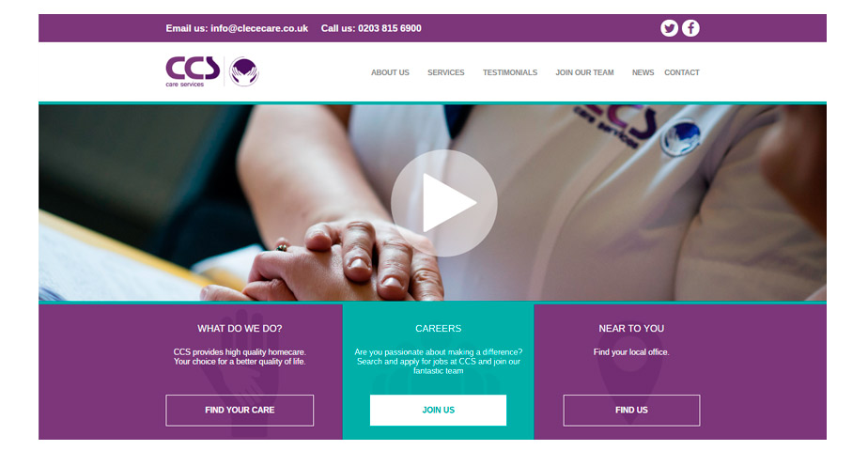Image resolution: width=868 pixels, height=451 pixels.
Task: Click the Find Us button
Action: [631, 410]
